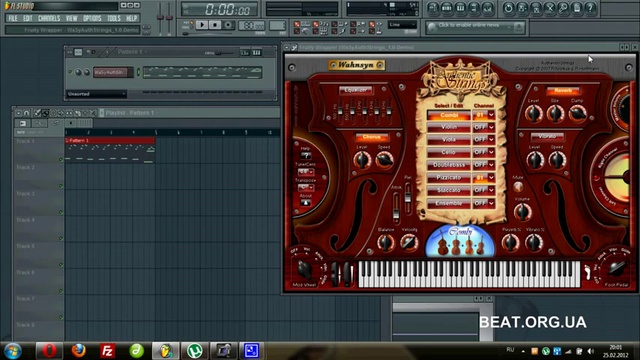Click the Play button in transport
This screenshot has width=640, height=360.
pyautogui.click(x=202, y=25)
